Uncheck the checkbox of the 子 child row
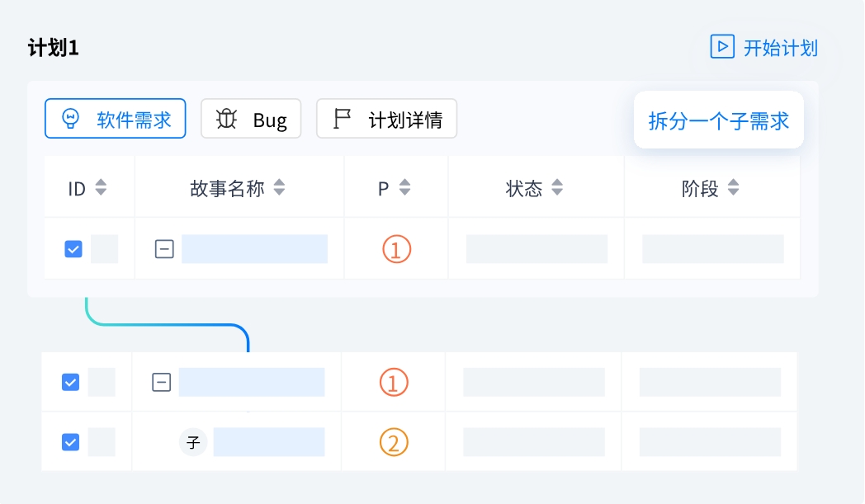This screenshot has height=504, width=865. [71, 442]
